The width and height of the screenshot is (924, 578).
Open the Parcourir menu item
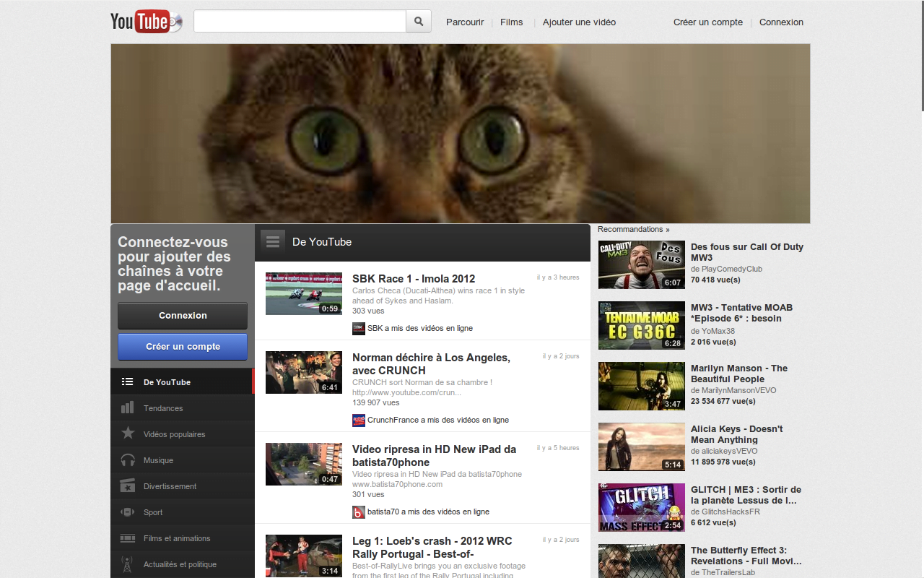click(x=465, y=22)
